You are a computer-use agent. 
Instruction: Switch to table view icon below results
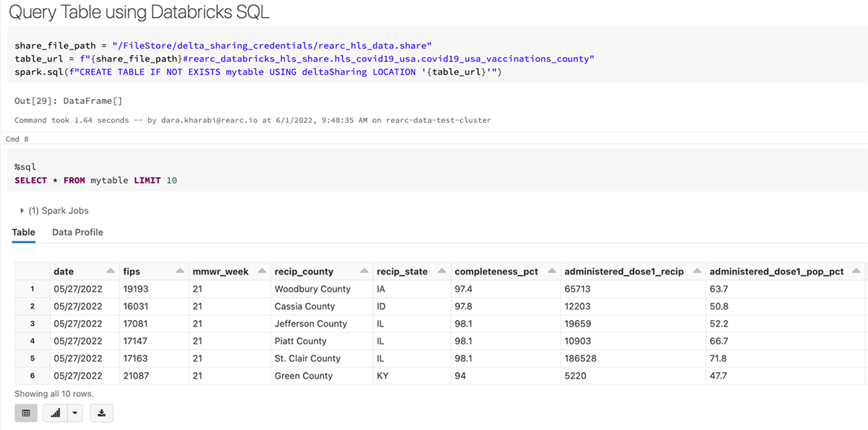coord(26,413)
